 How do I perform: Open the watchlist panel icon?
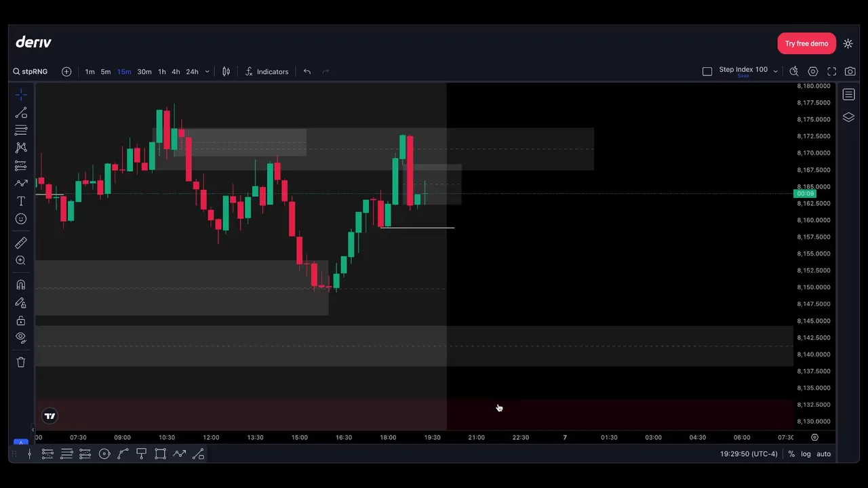(x=849, y=95)
